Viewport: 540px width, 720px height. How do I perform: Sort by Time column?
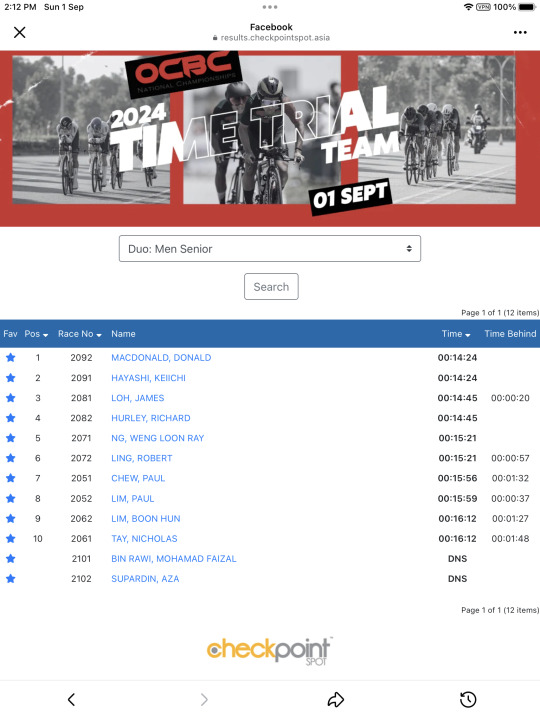pos(456,334)
